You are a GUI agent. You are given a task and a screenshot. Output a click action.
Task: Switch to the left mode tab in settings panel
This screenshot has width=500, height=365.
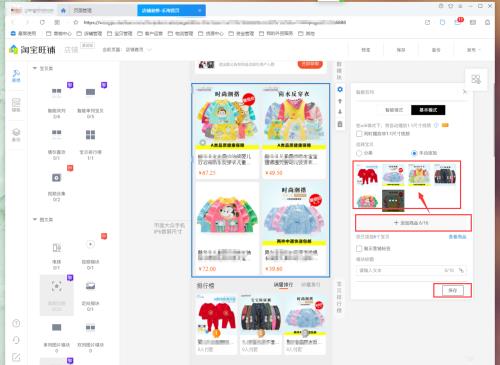click(x=394, y=110)
